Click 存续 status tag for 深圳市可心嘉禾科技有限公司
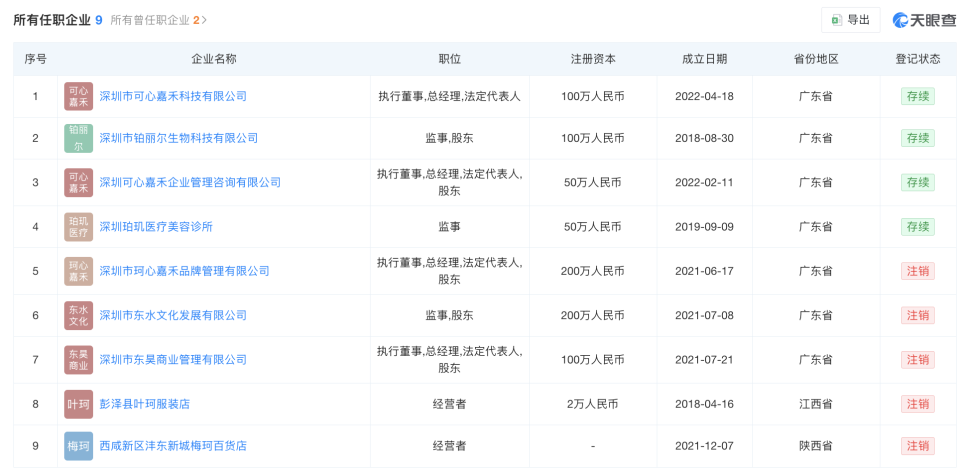960x474 pixels. tap(917, 96)
